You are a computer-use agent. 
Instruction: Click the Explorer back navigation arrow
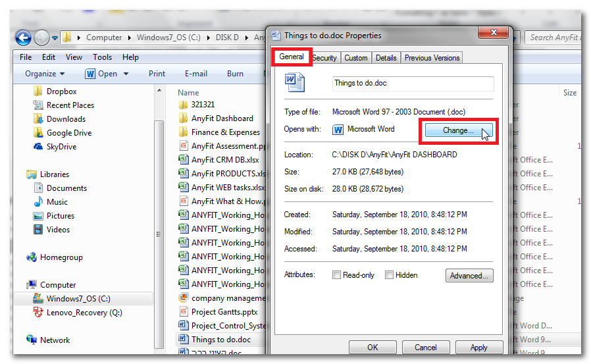pyautogui.click(x=24, y=38)
